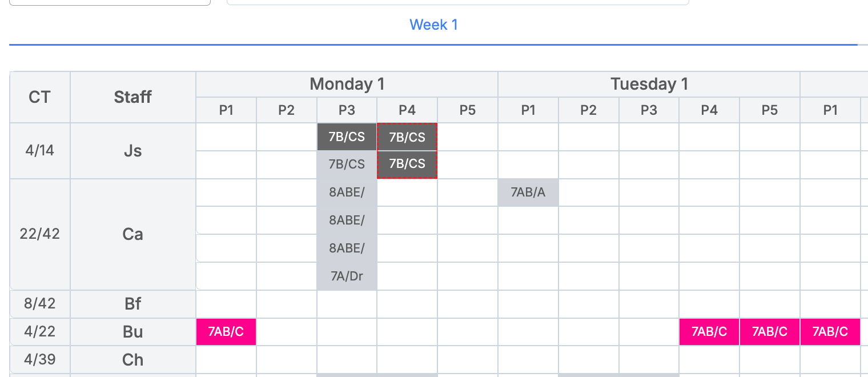Image resolution: width=868 pixels, height=377 pixels.
Task: Select the Bu staff row label
Action: click(132, 332)
